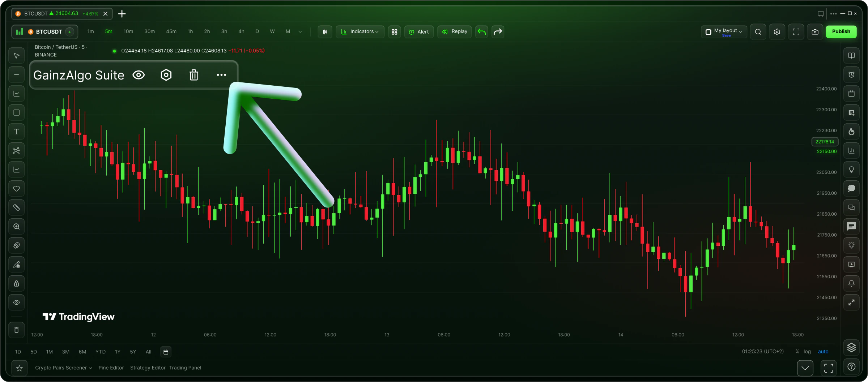
Task: Open GainzAlgo Suite indicator settings
Action: coord(166,75)
